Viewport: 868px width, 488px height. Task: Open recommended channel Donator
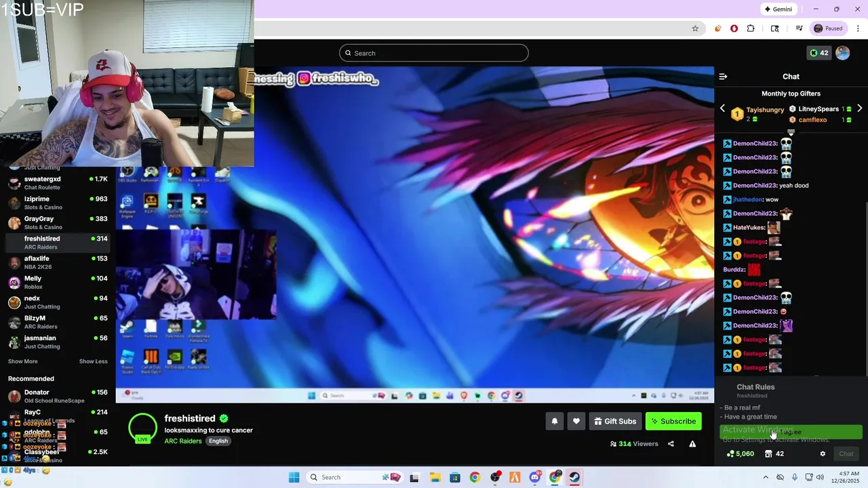click(58, 396)
